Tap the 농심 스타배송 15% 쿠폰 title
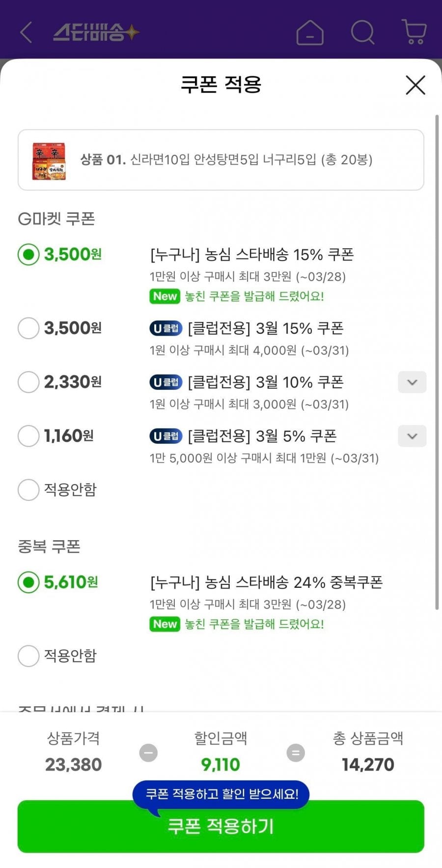 click(252, 255)
